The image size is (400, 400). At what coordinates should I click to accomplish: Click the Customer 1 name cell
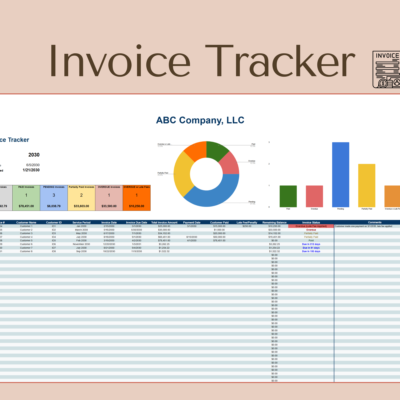26,226
